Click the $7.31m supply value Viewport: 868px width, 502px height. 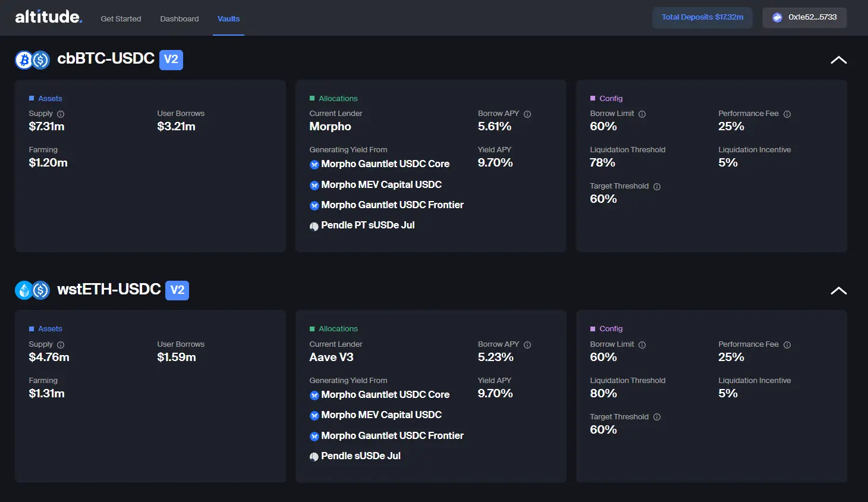46,126
